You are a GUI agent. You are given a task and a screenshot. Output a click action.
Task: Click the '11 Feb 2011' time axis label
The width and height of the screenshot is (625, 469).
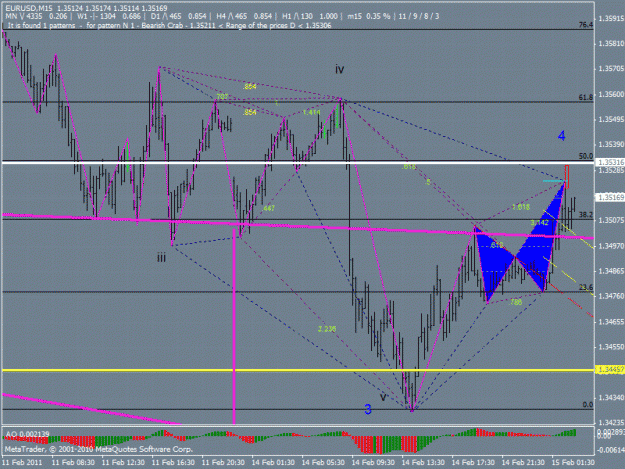tap(22, 462)
